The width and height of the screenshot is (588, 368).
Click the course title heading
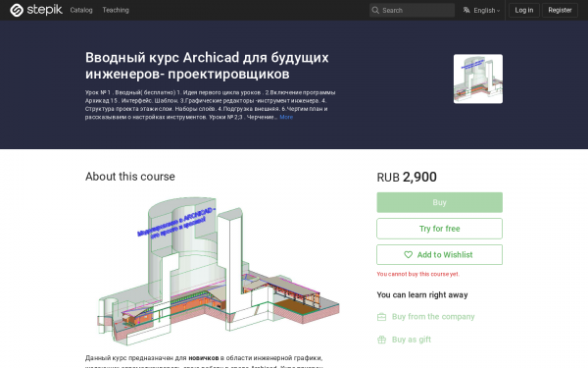click(207, 66)
